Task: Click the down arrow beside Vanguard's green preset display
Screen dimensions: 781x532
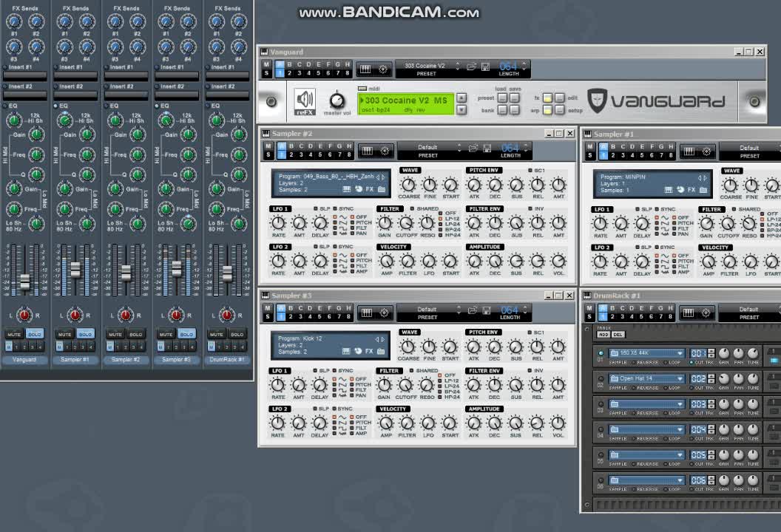Action: (x=461, y=110)
